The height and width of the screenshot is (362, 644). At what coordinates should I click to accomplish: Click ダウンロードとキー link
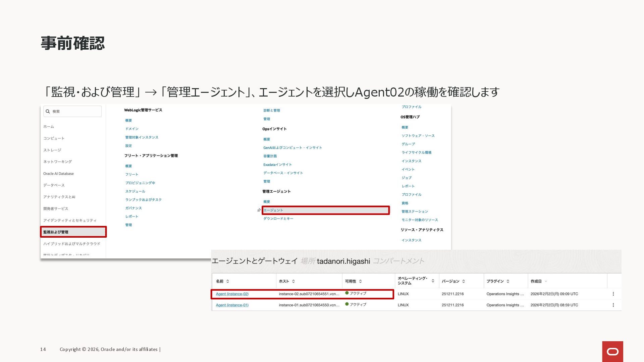(278, 219)
